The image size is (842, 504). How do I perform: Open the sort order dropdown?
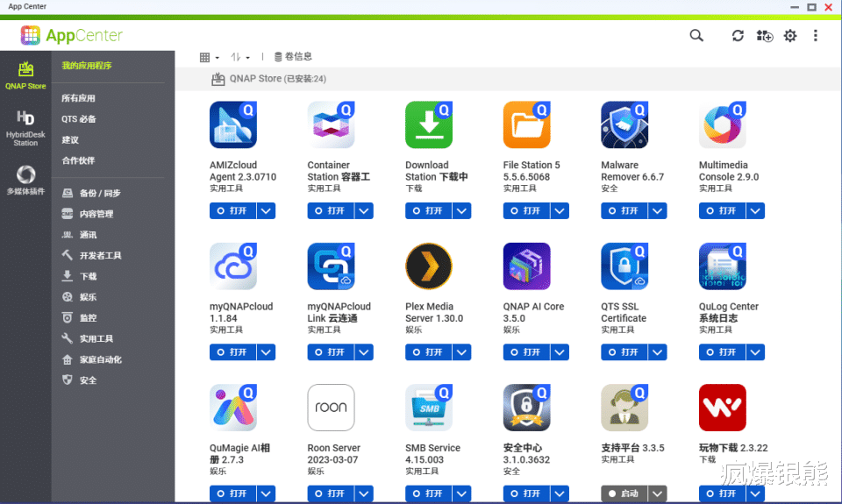click(x=240, y=57)
